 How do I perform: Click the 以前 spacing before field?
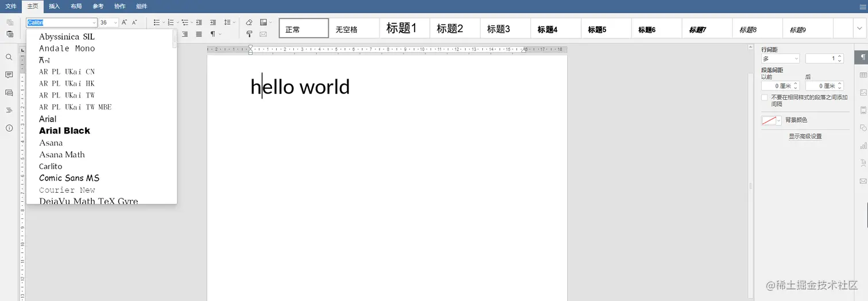(x=780, y=86)
